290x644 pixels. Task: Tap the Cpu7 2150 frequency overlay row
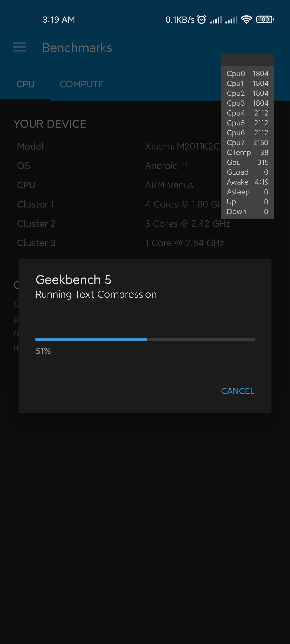(248, 142)
